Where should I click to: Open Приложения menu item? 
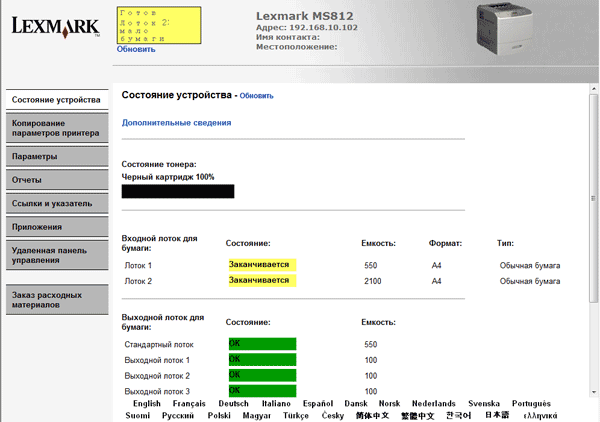(57, 227)
